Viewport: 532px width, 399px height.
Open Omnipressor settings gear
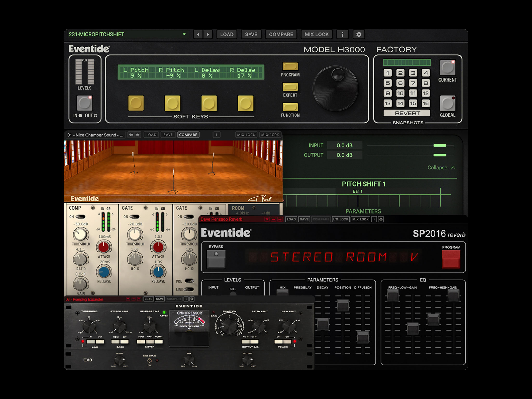(x=192, y=299)
